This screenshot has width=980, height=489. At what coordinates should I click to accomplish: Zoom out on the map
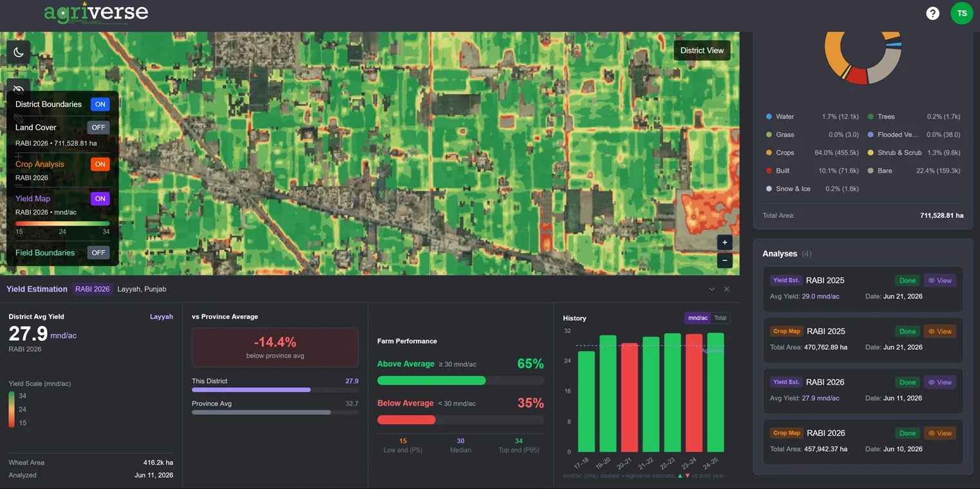[x=724, y=261]
